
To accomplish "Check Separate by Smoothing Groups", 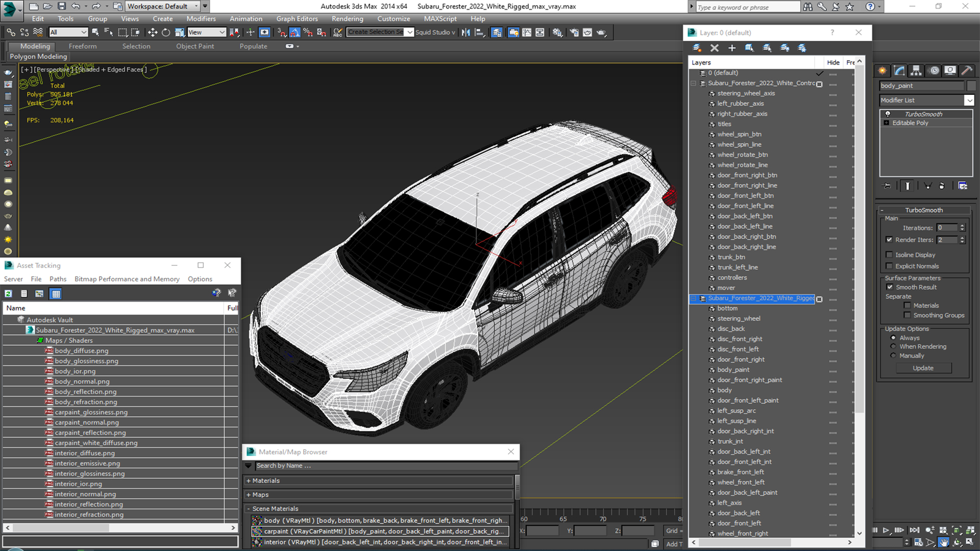I will 907,315.
